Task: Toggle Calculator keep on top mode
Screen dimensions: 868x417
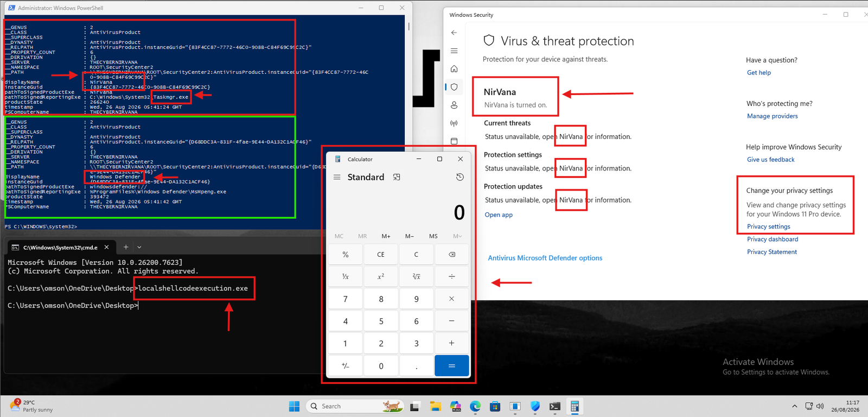Action: click(397, 177)
